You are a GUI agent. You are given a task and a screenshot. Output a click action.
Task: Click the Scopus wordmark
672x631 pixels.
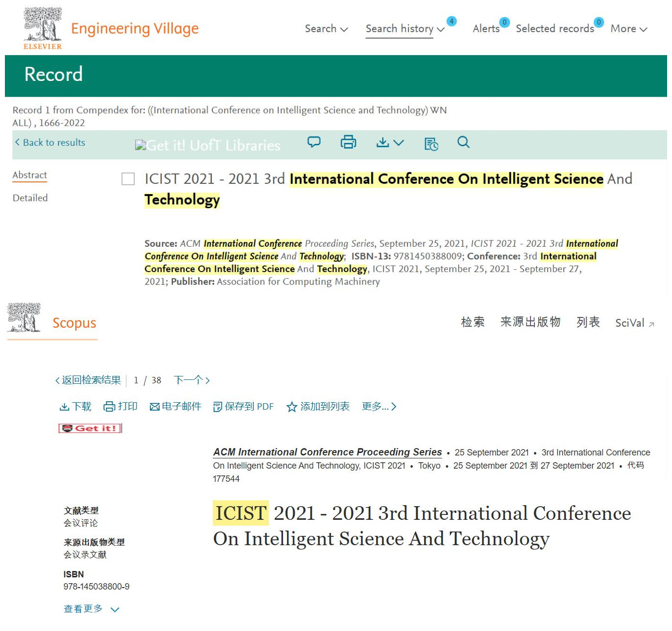click(74, 323)
